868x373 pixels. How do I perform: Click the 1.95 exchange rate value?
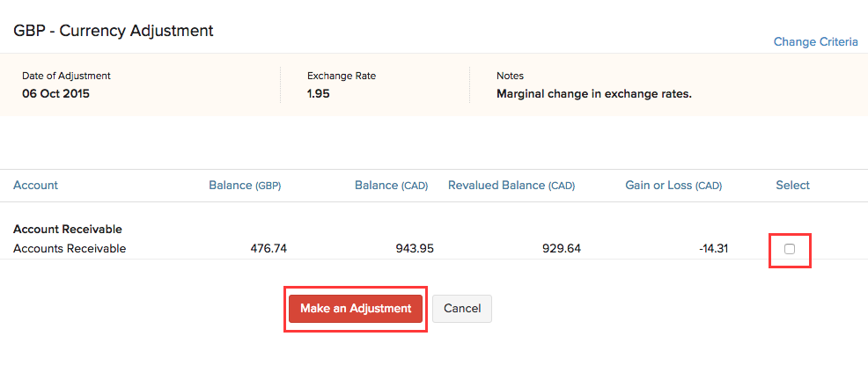(x=318, y=93)
